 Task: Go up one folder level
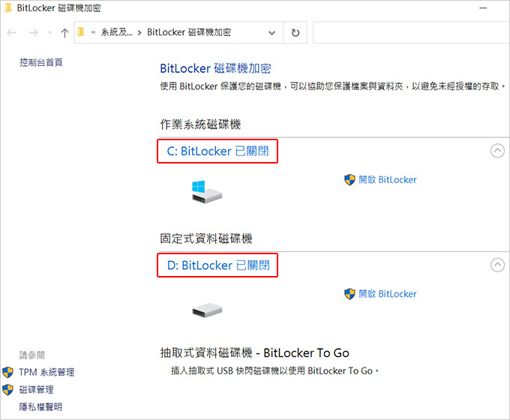(x=64, y=32)
